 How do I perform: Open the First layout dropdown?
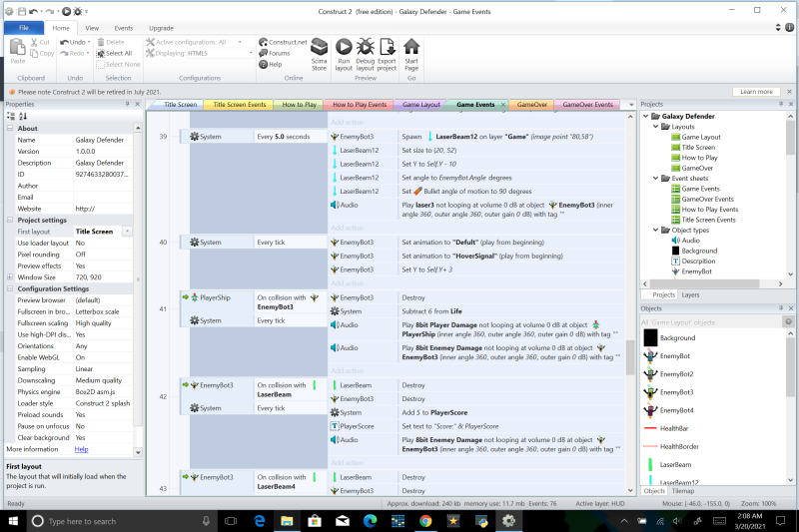click(128, 232)
